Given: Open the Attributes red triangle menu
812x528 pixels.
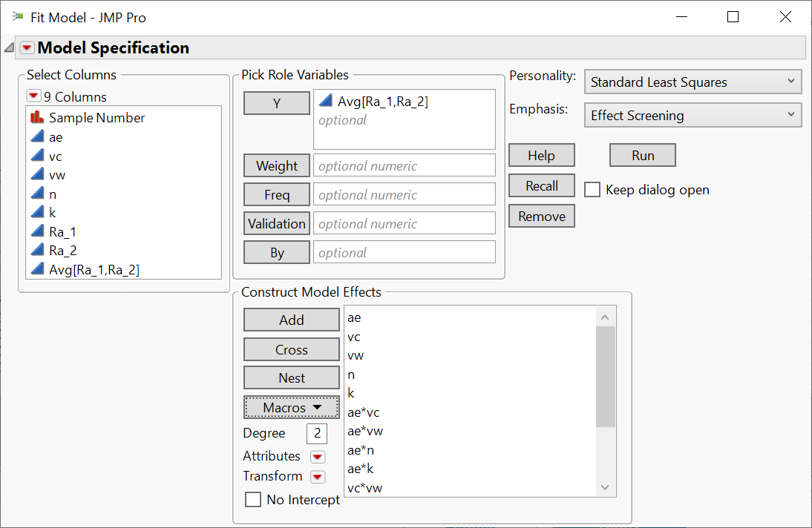Looking at the screenshot, I should pyautogui.click(x=318, y=457).
